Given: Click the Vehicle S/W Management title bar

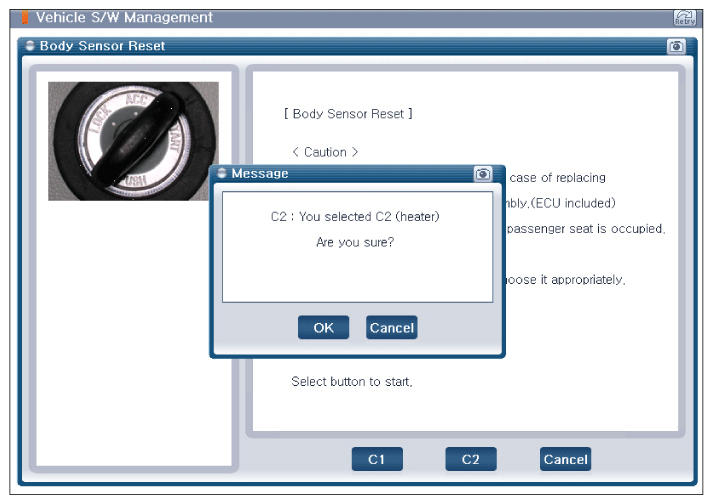Looking at the screenshot, I should point(124,18).
